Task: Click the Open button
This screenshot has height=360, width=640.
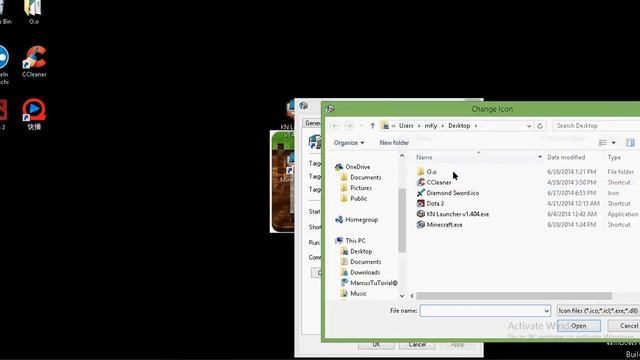Action: point(579,325)
